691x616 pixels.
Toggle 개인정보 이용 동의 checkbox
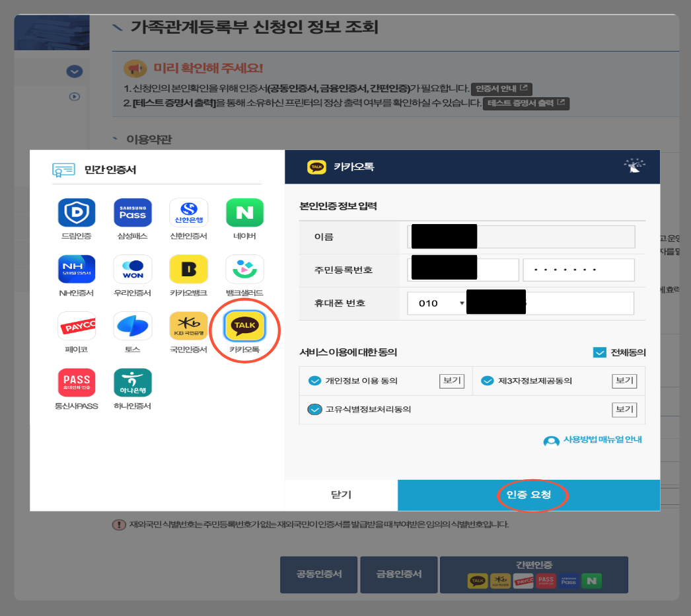pyautogui.click(x=314, y=381)
